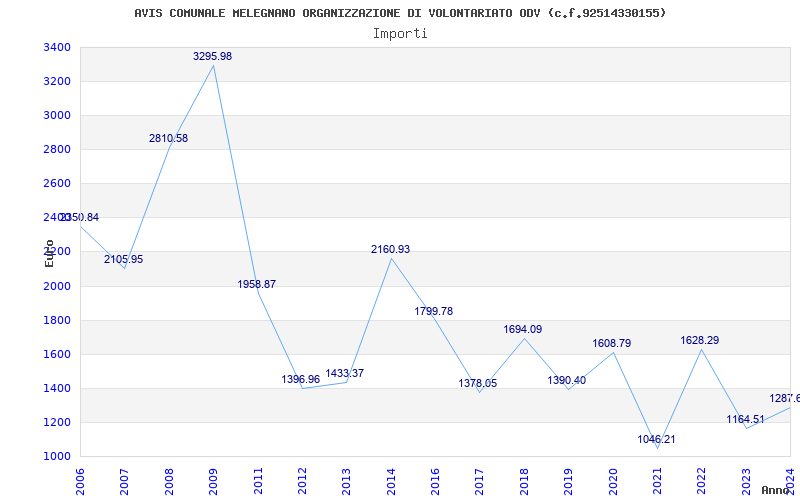Click the chart title with c.f.92514330155
Image resolution: width=800 pixels, height=500 pixels.
[401, 13]
